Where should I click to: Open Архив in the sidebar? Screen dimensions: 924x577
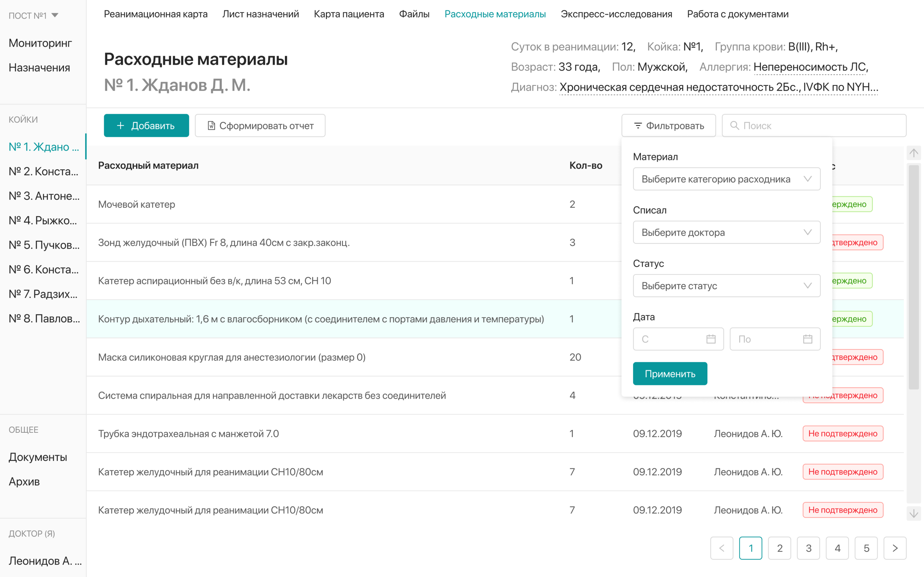coord(24,481)
